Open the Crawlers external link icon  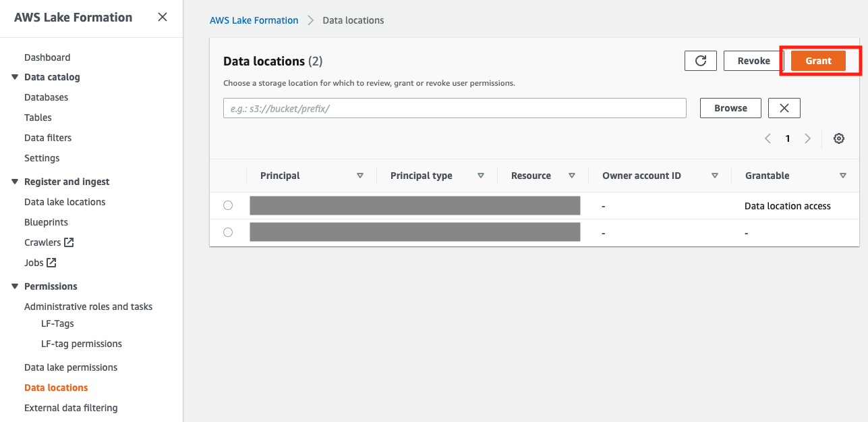(x=69, y=242)
